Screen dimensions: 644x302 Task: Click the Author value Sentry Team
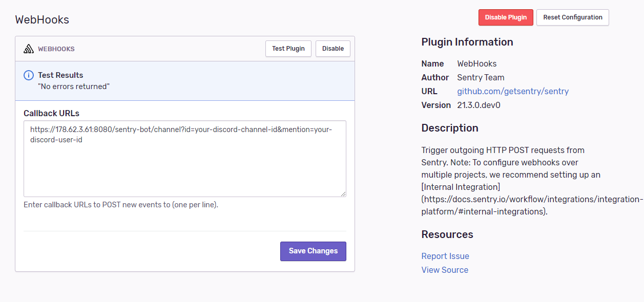click(481, 78)
